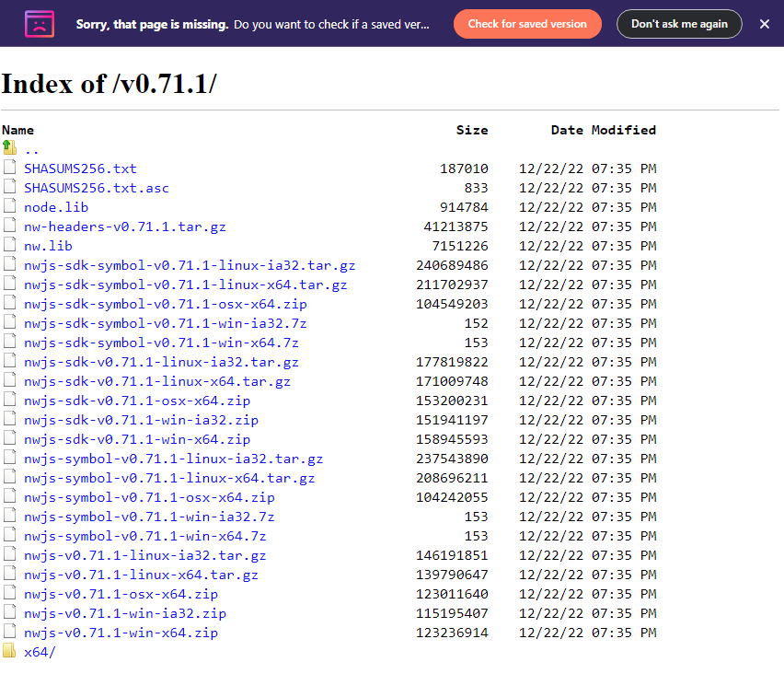Screen dimensions: 784x674
Task: Click the file icon beside nw.lib
Action: [9, 245]
